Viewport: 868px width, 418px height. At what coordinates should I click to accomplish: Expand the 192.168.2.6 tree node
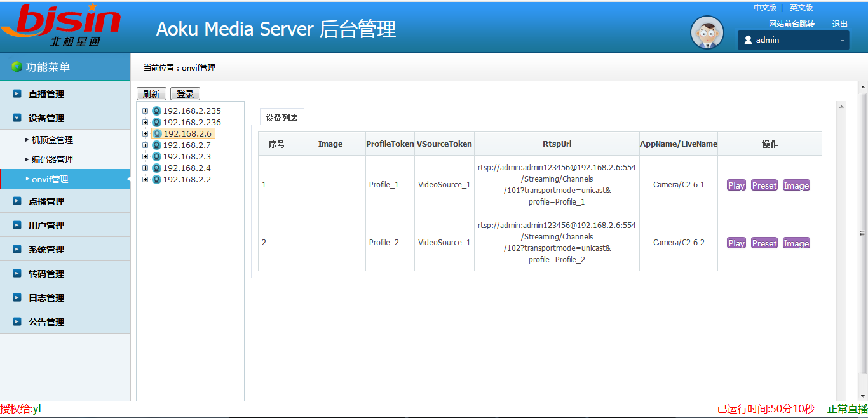click(x=145, y=134)
